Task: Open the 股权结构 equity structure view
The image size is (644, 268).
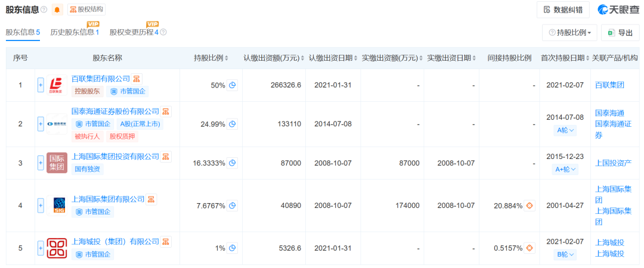Action: pyautogui.click(x=86, y=10)
